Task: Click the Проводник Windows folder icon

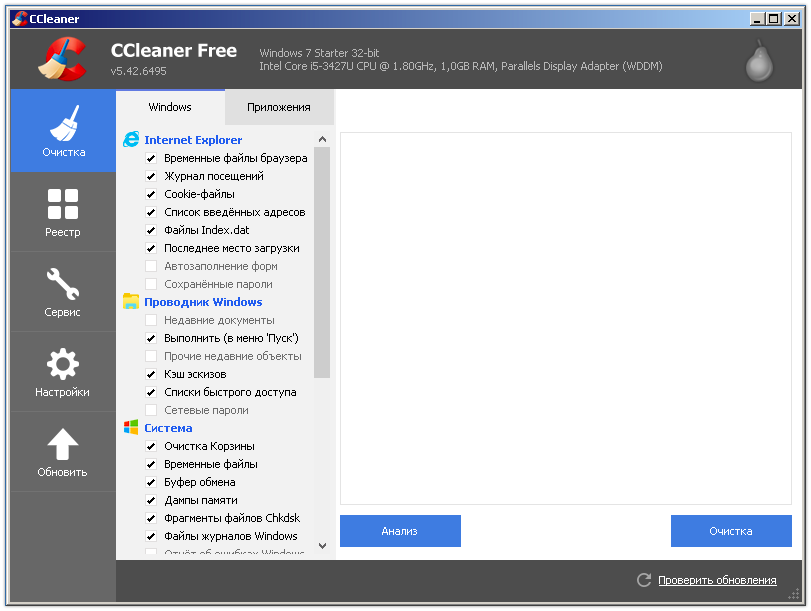Action: pyautogui.click(x=131, y=302)
